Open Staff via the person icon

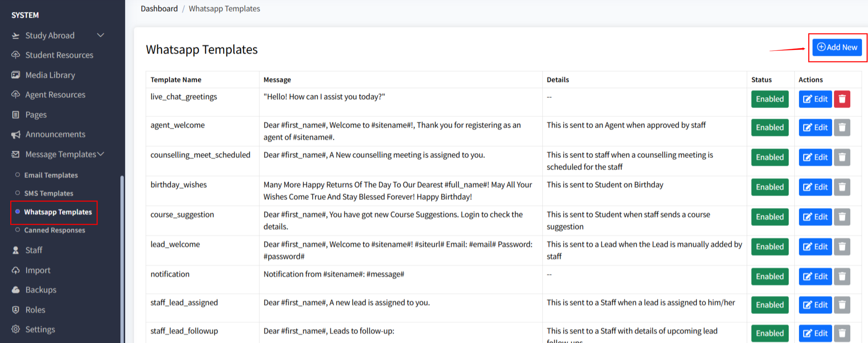coord(16,250)
